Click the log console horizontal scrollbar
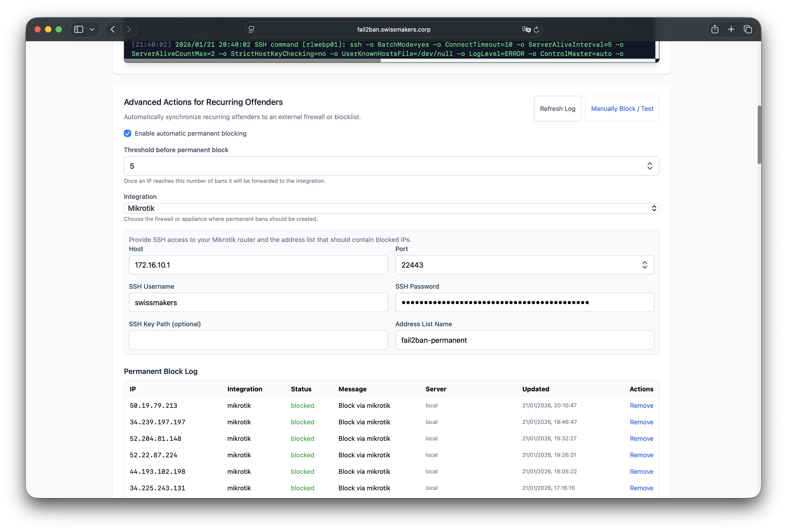 (253, 60)
